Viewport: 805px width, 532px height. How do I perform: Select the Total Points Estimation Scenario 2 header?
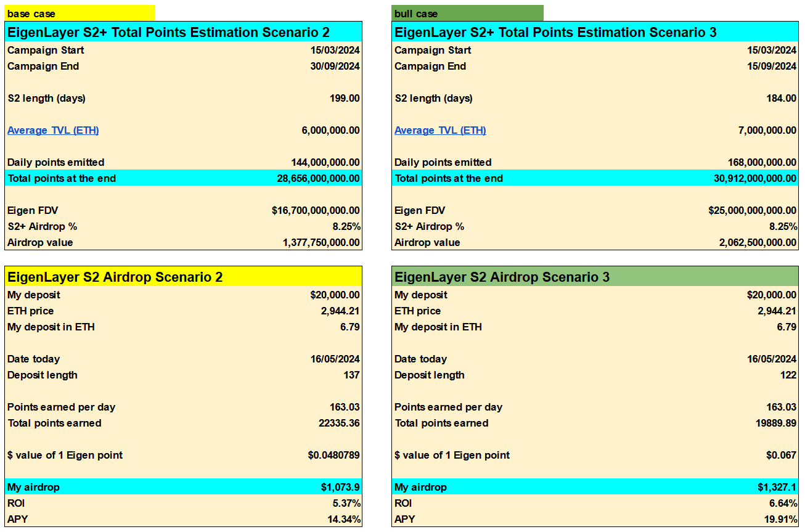point(184,32)
